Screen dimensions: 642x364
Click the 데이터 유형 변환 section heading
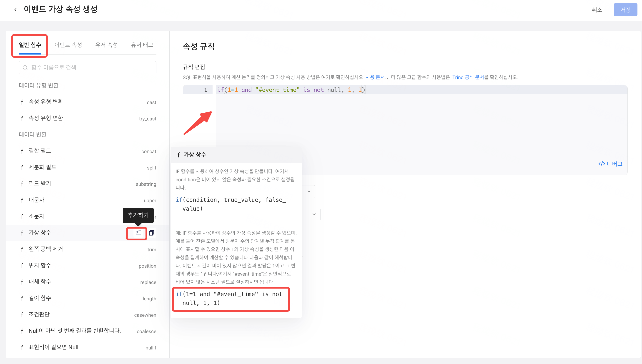coord(38,85)
